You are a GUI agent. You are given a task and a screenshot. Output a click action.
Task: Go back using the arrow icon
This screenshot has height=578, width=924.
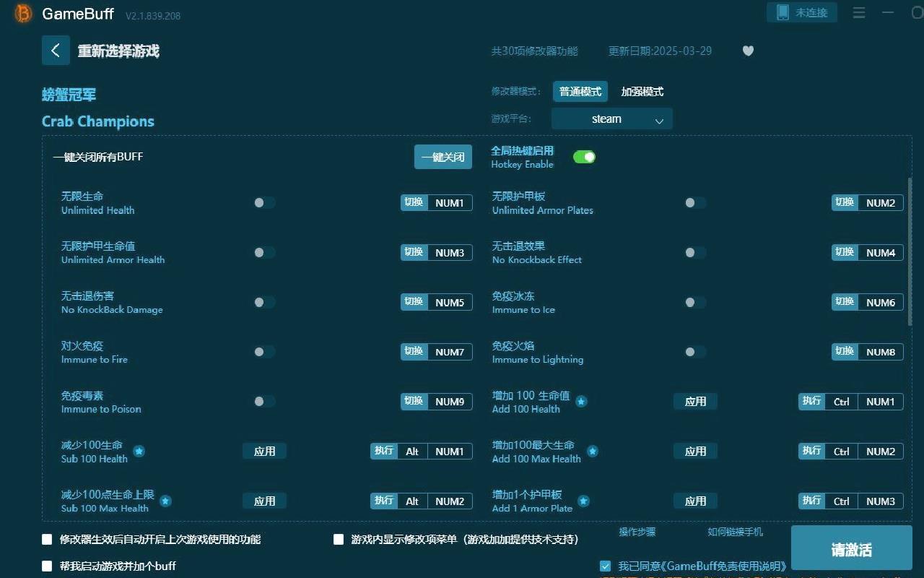point(56,51)
